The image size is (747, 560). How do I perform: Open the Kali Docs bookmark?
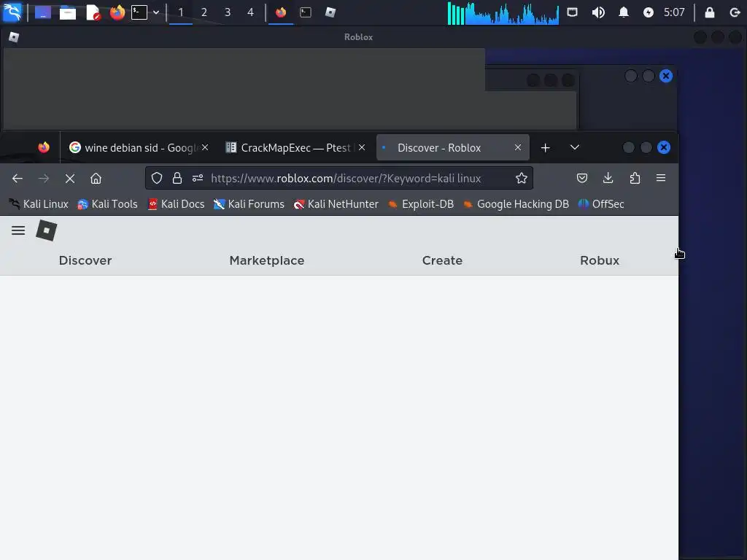(177, 204)
